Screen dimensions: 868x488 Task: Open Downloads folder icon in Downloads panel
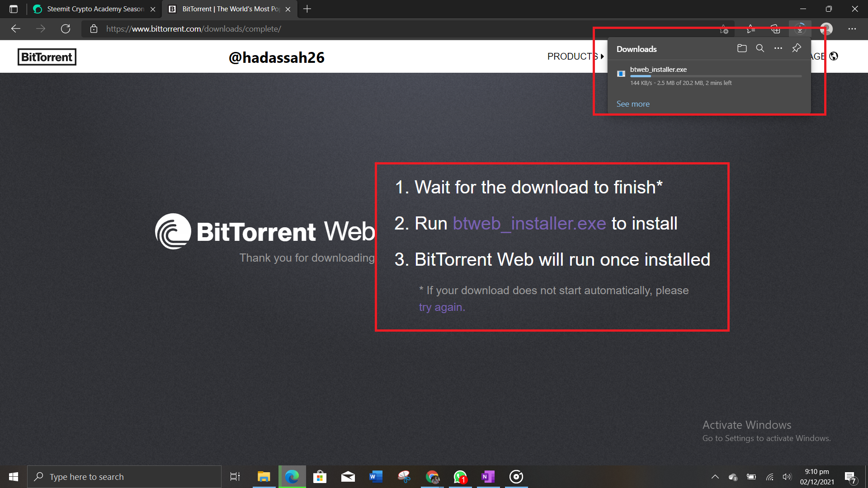[x=742, y=48]
